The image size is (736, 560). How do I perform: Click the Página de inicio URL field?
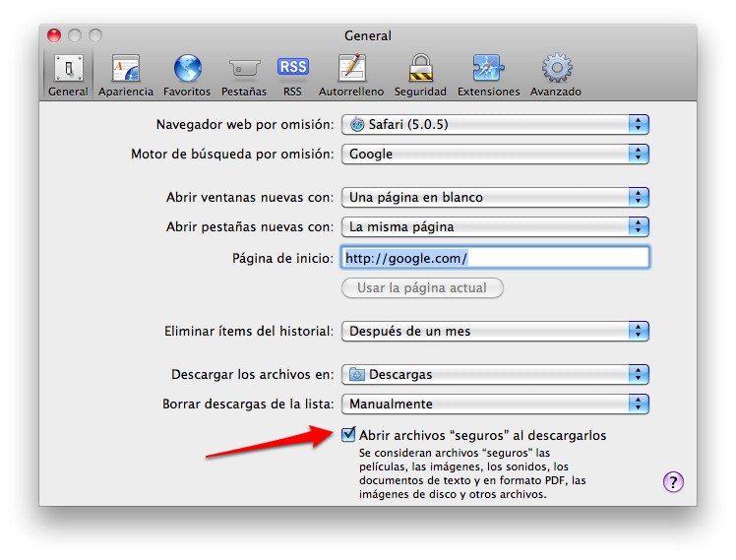pos(495,257)
